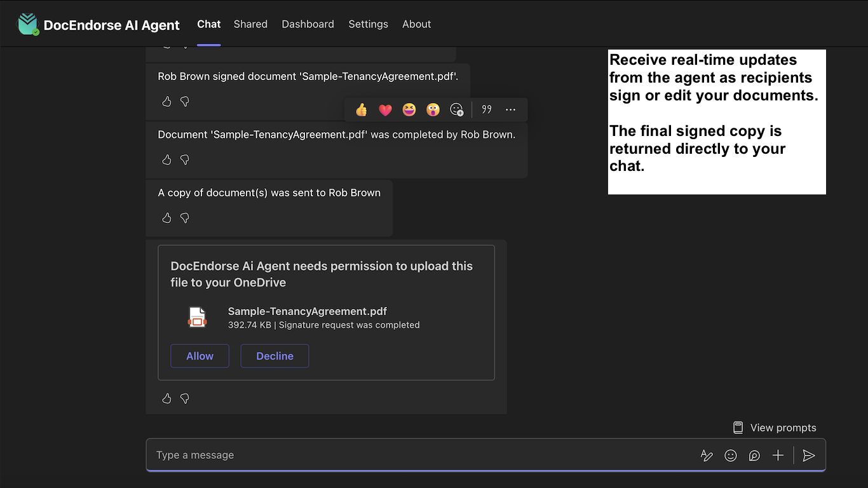Viewport: 868px width, 488px height.
Task: React with the thumbs up emoji
Action: 361,109
